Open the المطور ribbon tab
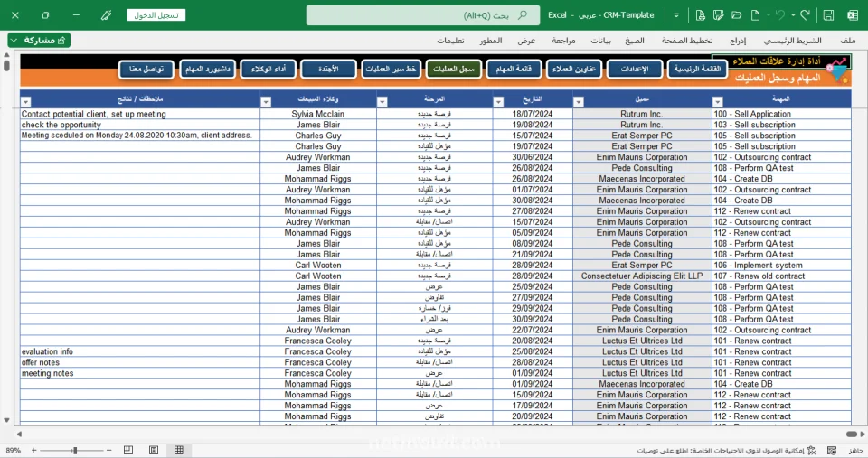 pos(491,41)
